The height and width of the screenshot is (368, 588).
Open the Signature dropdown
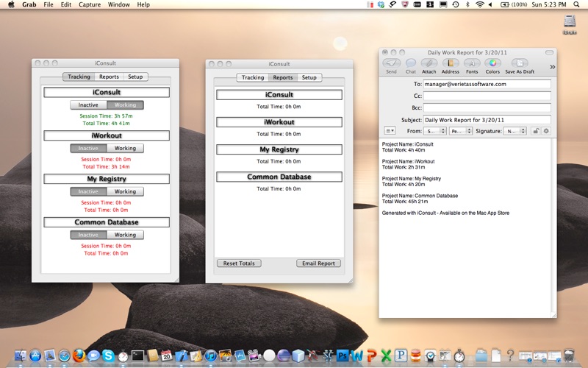click(515, 131)
